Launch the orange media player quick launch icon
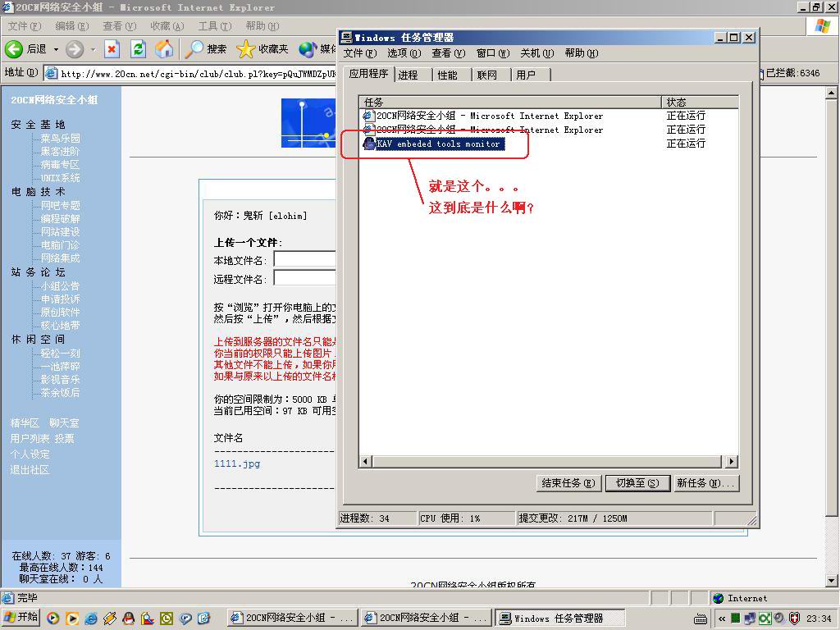Image resolution: width=840 pixels, height=630 pixels. pyautogui.click(x=72, y=619)
